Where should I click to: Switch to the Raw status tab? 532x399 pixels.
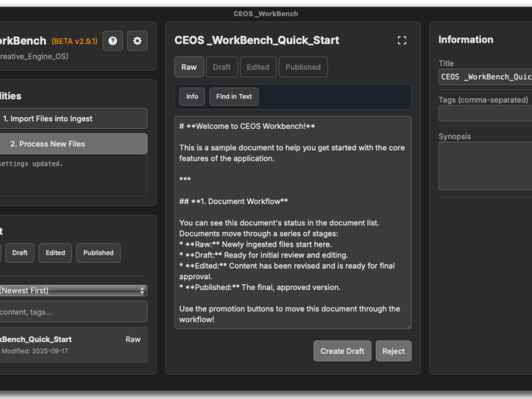click(x=189, y=66)
